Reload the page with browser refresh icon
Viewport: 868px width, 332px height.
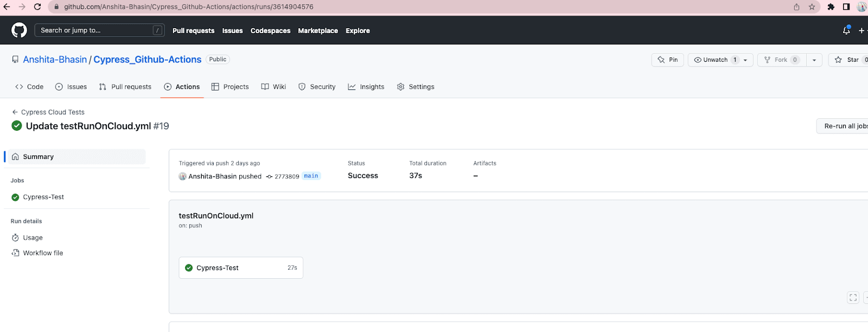[x=37, y=7]
